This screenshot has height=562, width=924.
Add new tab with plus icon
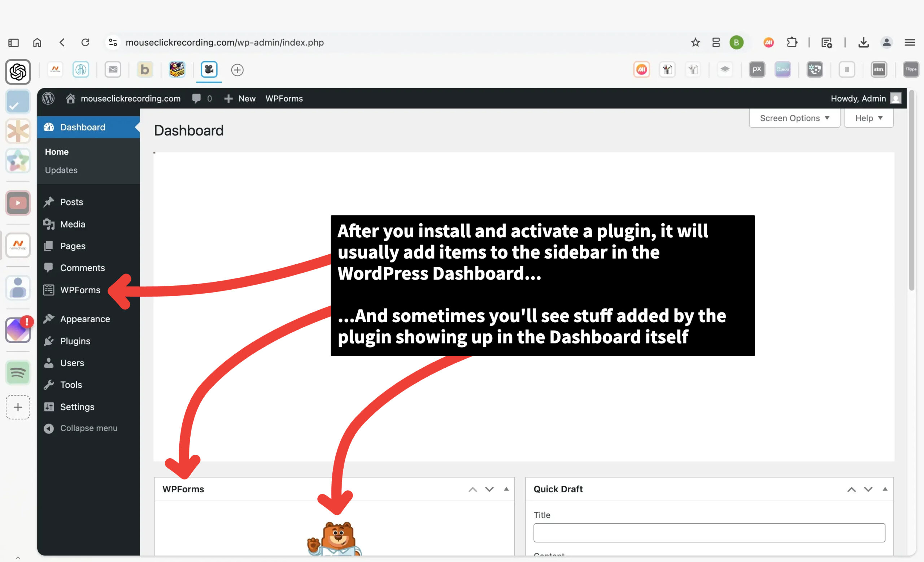pos(237,70)
